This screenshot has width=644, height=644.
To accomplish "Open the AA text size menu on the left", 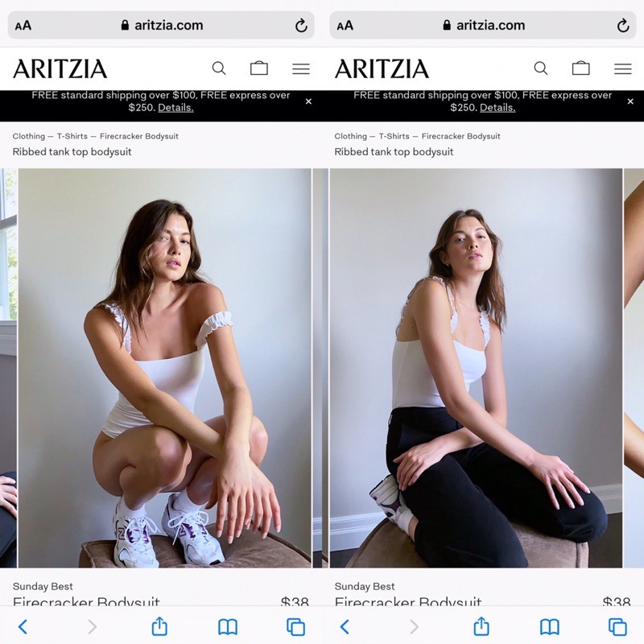I will point(23,25).
